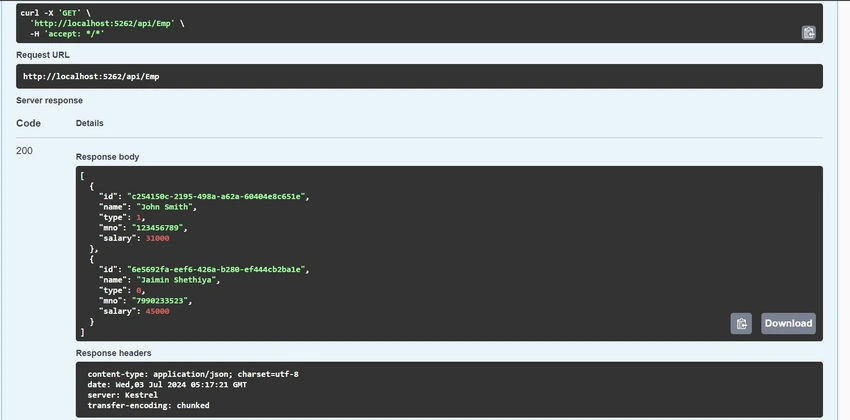850x420 pixels.
Task: Click the Request URL text box
Action: point(419,76)
